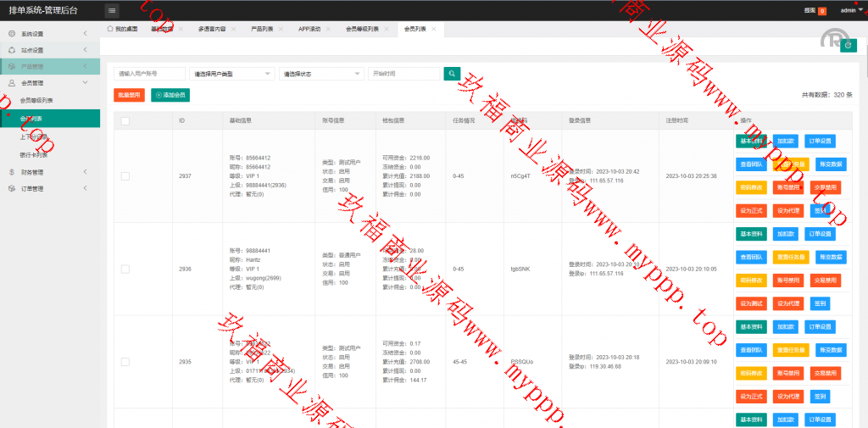Click the green refresh icon button
Screen dimensions: 868x428
pyautogui.click(x=846, y=46)
